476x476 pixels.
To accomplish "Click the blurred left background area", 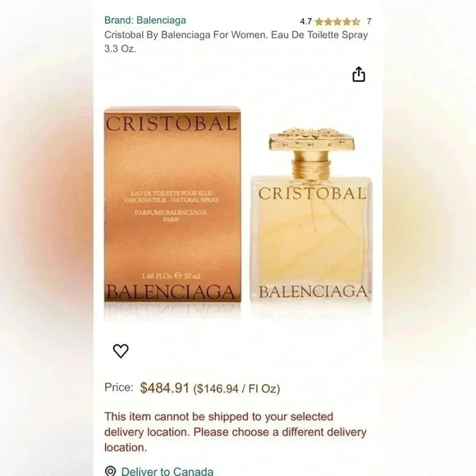I will pyautogui.click(x=47, y=238).
